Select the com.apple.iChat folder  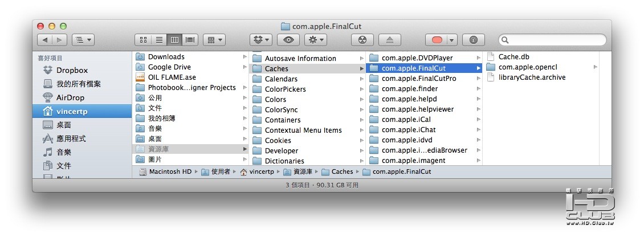coord(424,130)
